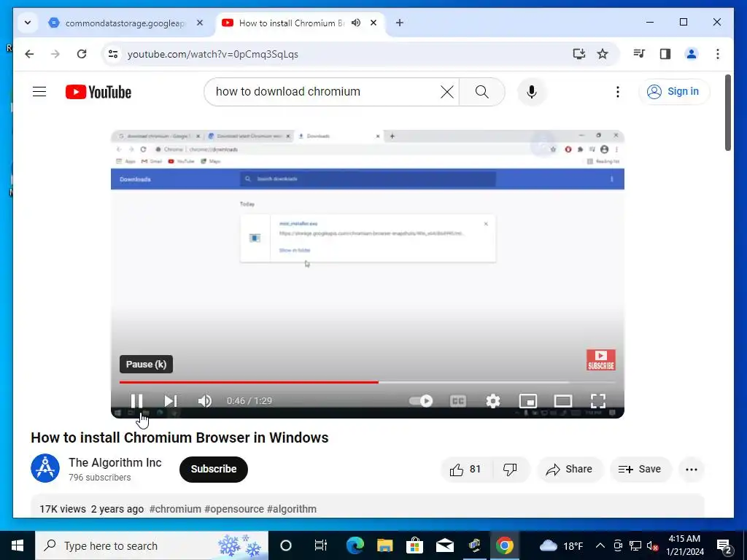Open Task View on the taskbar

(x=321, y=545)
